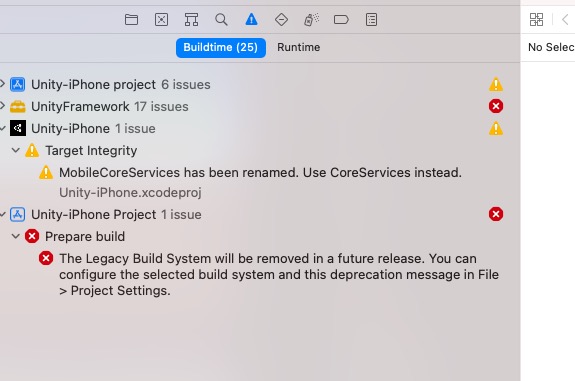Click the editor grid layout icon
The height and width of the screenshot is (381, 575).
536,19
